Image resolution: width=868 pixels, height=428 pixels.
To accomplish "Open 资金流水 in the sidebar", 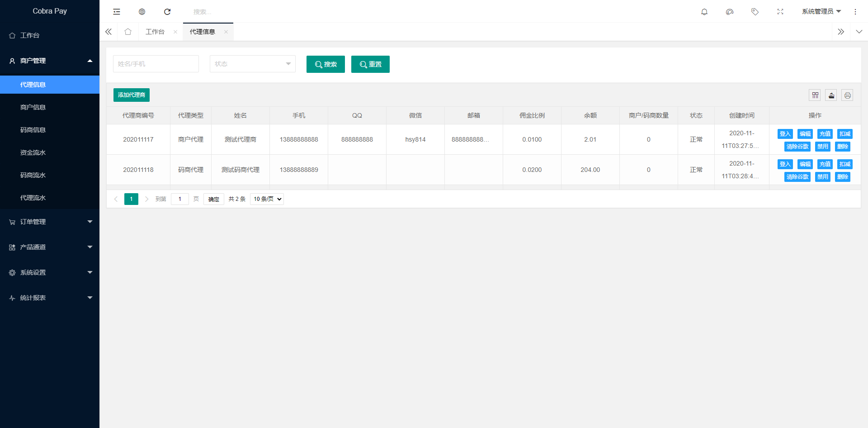I will pos(50,152).
